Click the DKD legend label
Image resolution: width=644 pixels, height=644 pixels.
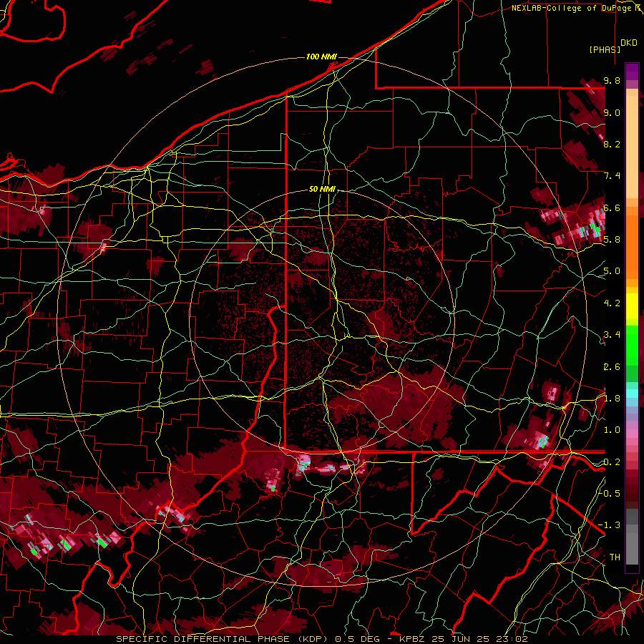coord(629,43)
